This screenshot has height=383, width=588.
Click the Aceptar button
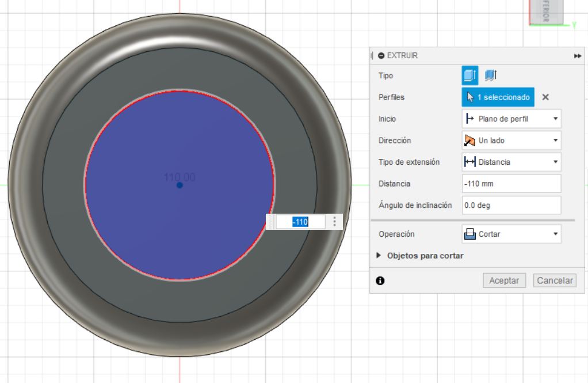[504, 280]
